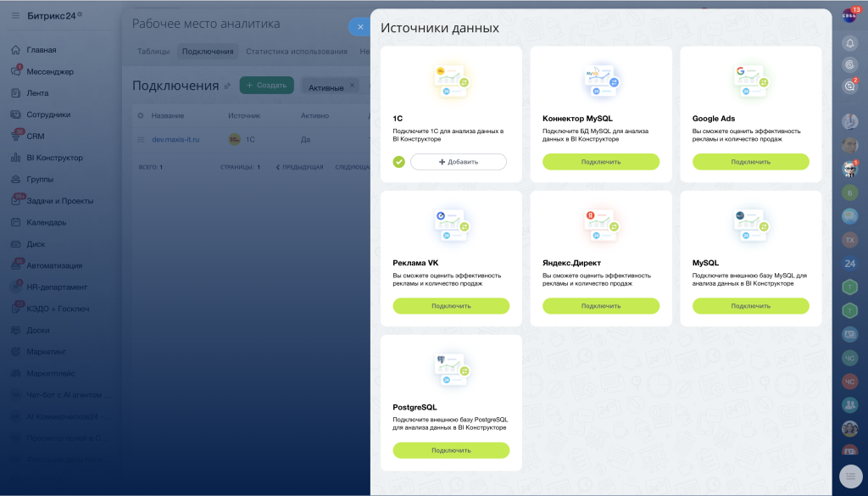Click the pin icon next to Подключения heading
This screenshot has width=868, height=496.
coord(227,86)
